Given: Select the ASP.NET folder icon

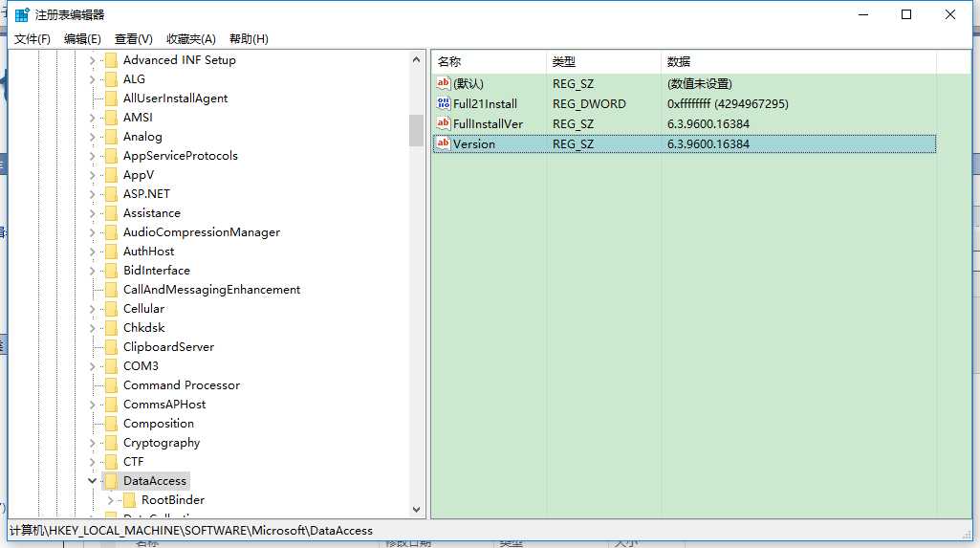Looking at the screenshot, I should (111, 194).
